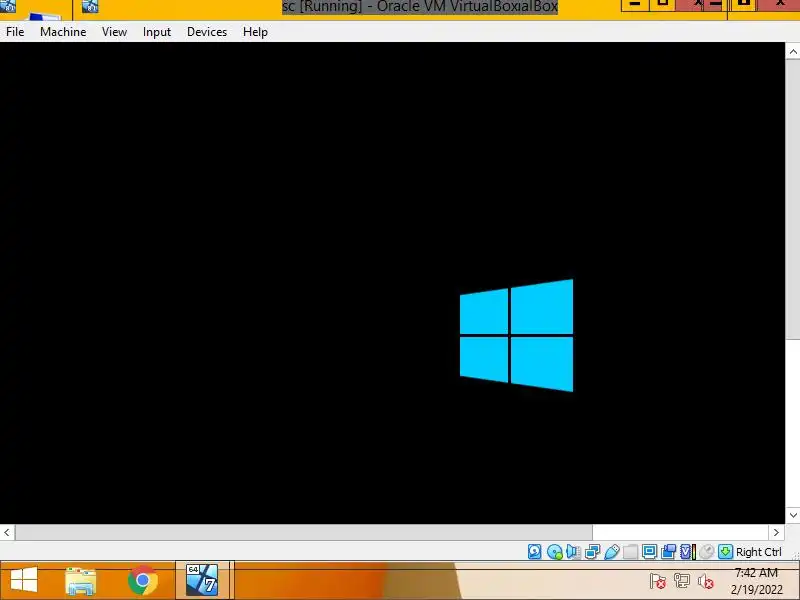This screenshot has height=600, width=800.
Task: Select the VirtualBox taskbar button
Action: tap(202, 580)
